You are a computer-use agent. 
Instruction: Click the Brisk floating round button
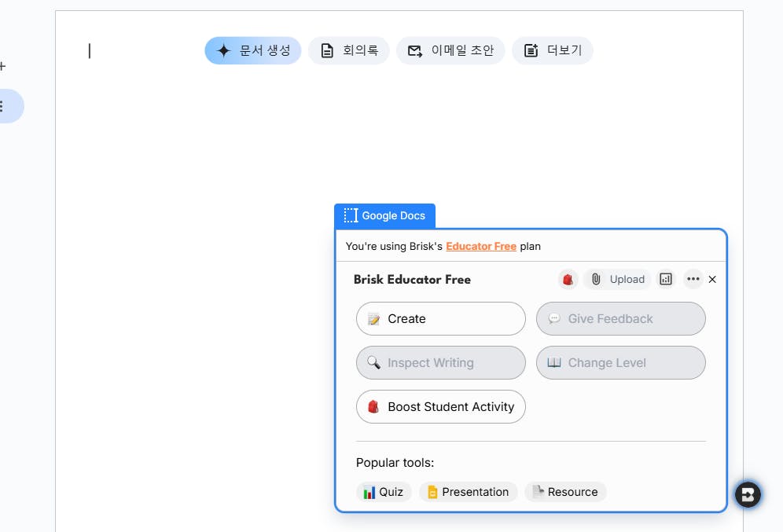748,494
